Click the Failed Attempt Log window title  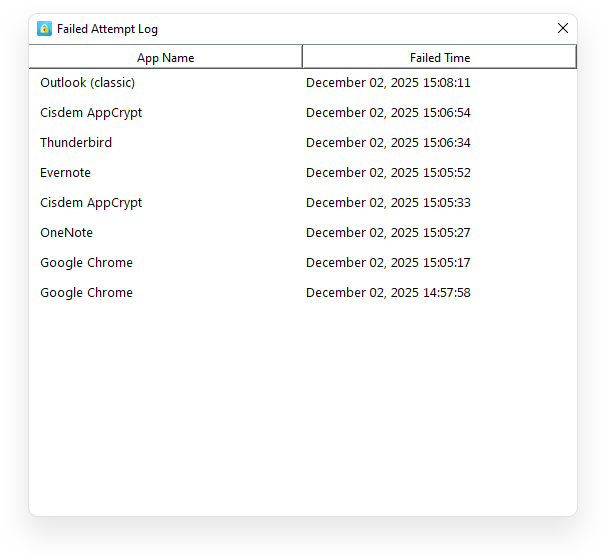(107, 29)
